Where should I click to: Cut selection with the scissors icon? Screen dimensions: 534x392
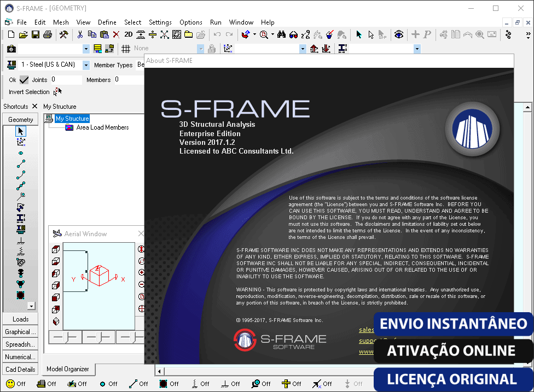pyautogui.click(x=80, y=34)
